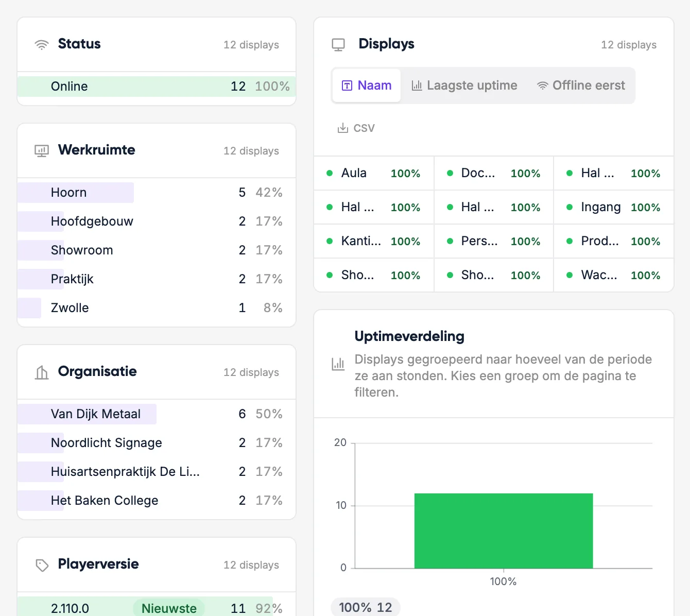The width and height of the screenshot is (690, 616).
Task: Filter on Praktijk workspace
Action: [157, 279]
